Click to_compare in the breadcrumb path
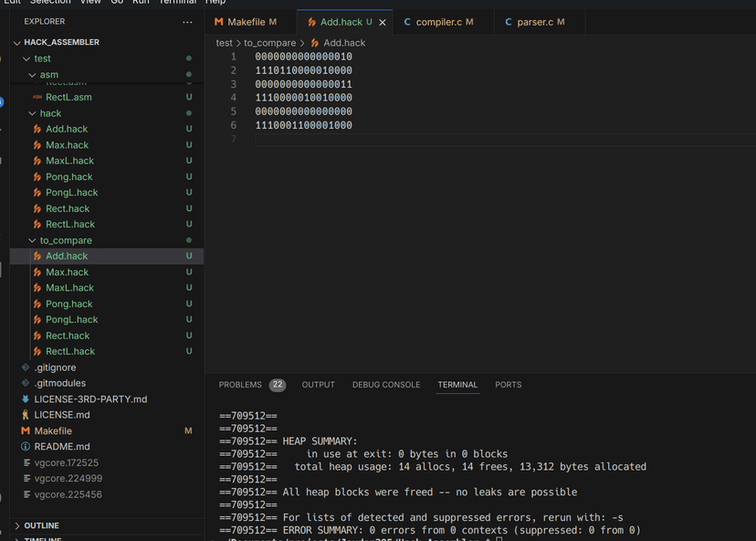The width and height of the screenshot is (756, 541). (269, 43)
